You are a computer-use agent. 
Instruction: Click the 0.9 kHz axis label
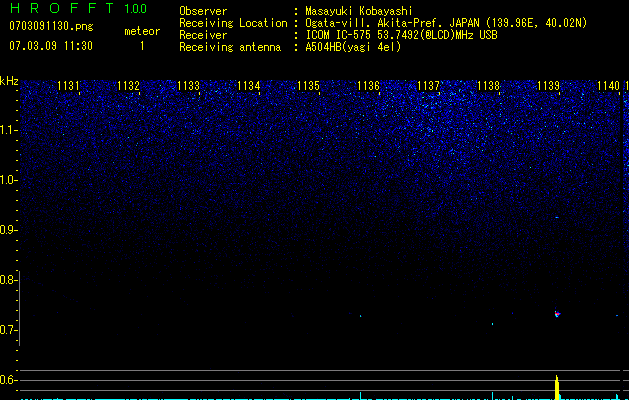[8, 230]
